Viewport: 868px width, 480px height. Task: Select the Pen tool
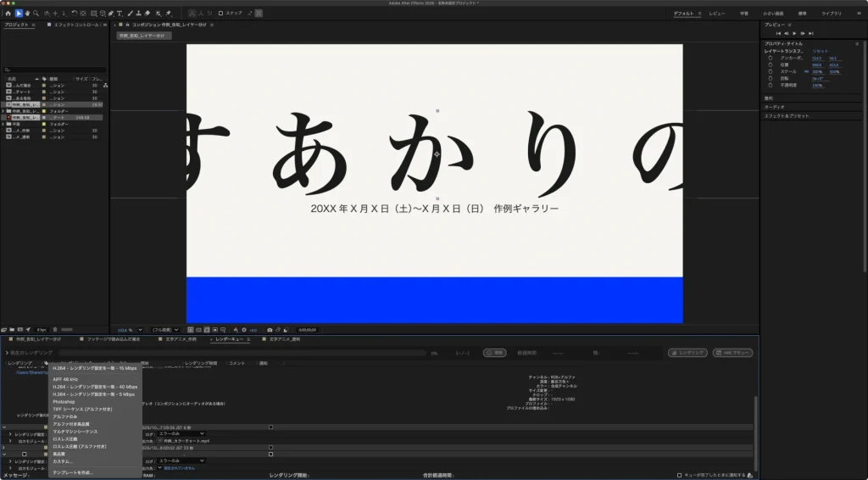(111, 14)
